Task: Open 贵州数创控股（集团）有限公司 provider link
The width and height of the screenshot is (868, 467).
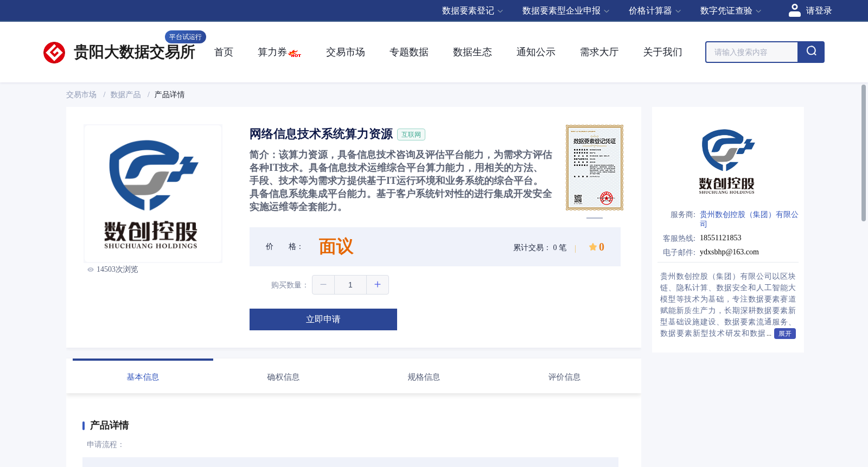Action: point(749,219)
